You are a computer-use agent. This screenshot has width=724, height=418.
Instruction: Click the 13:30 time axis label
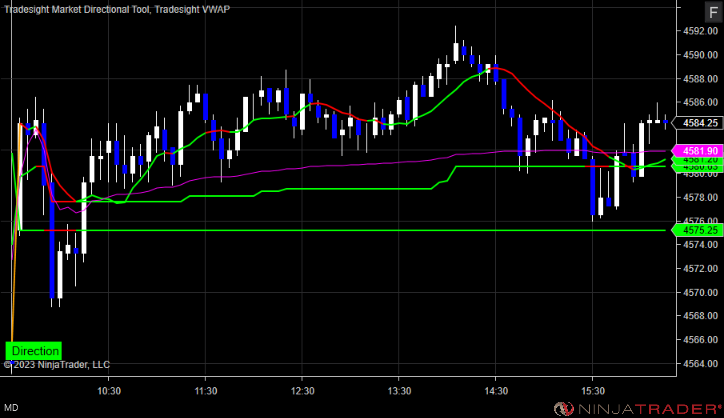click(399, 391)
